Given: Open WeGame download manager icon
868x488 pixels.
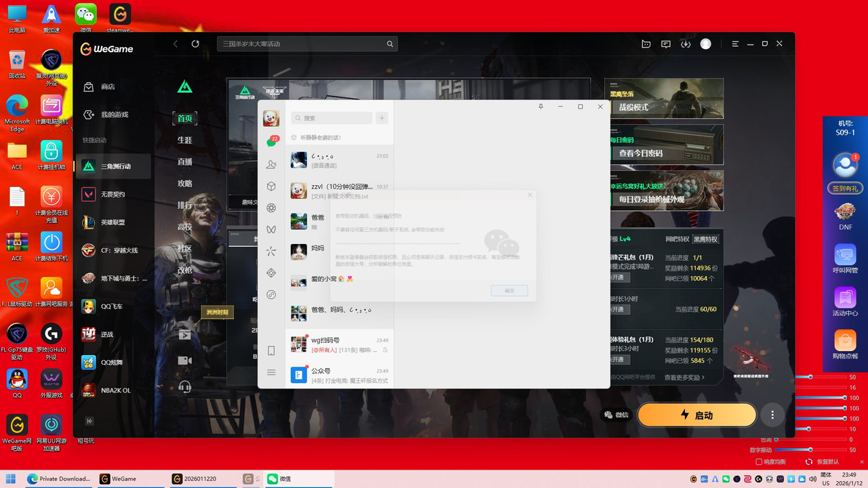Looking at the screenshot, I should click(x=686, y=43).
